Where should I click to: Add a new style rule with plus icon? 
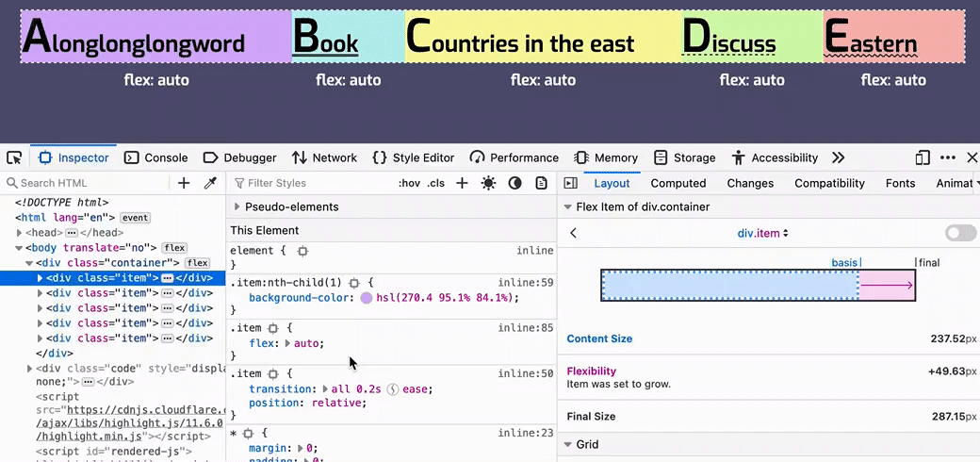pos(462,183)
